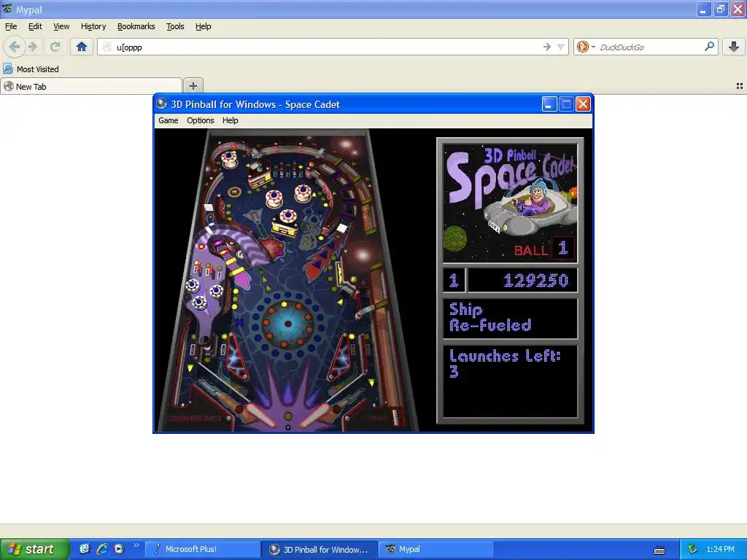Expand the address bar history dropdown

pos(561,47)
